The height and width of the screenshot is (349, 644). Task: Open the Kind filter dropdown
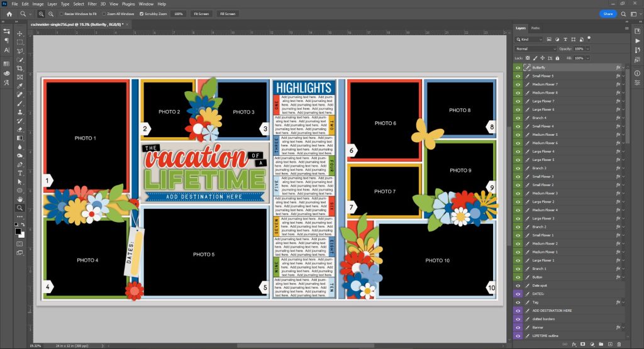click(535, 39)
